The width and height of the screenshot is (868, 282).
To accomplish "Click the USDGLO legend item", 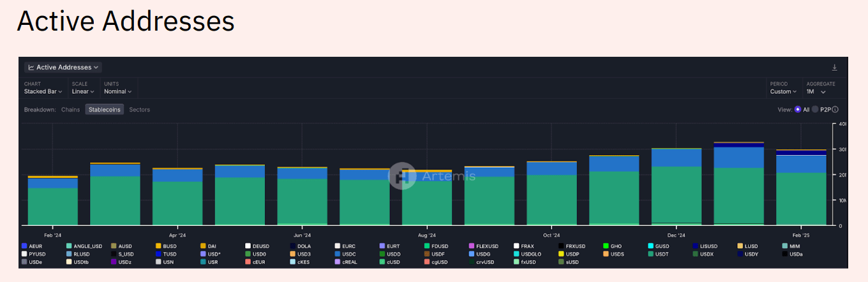I will pyautogui.click(x=527, y=254).
